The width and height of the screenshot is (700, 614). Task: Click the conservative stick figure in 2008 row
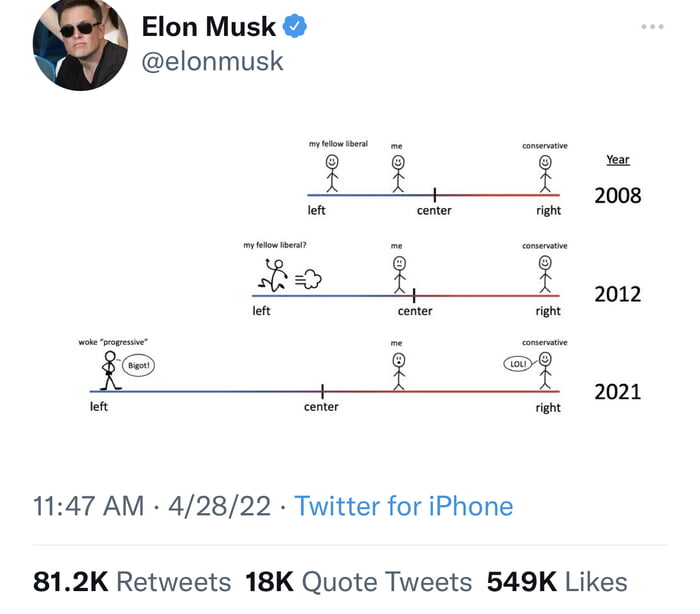tap(545, 174)
